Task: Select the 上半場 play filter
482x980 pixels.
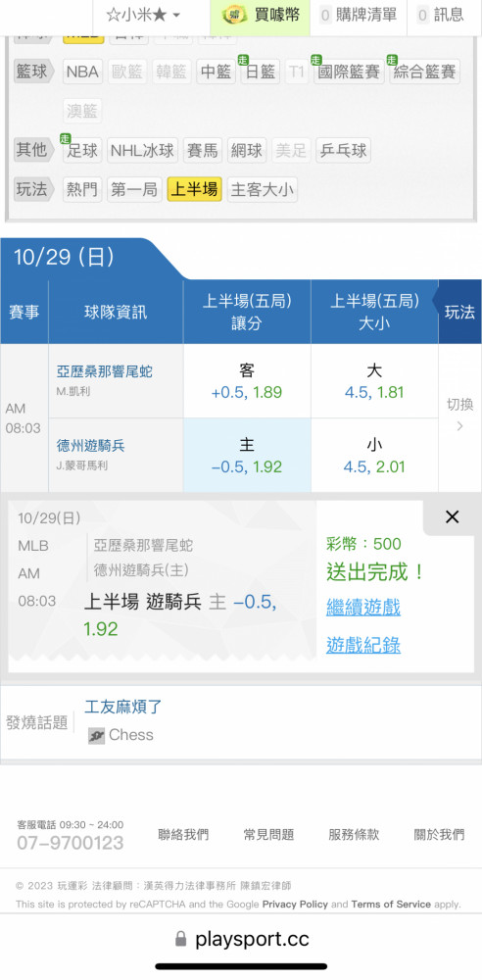Action: [x=194, y=189]
